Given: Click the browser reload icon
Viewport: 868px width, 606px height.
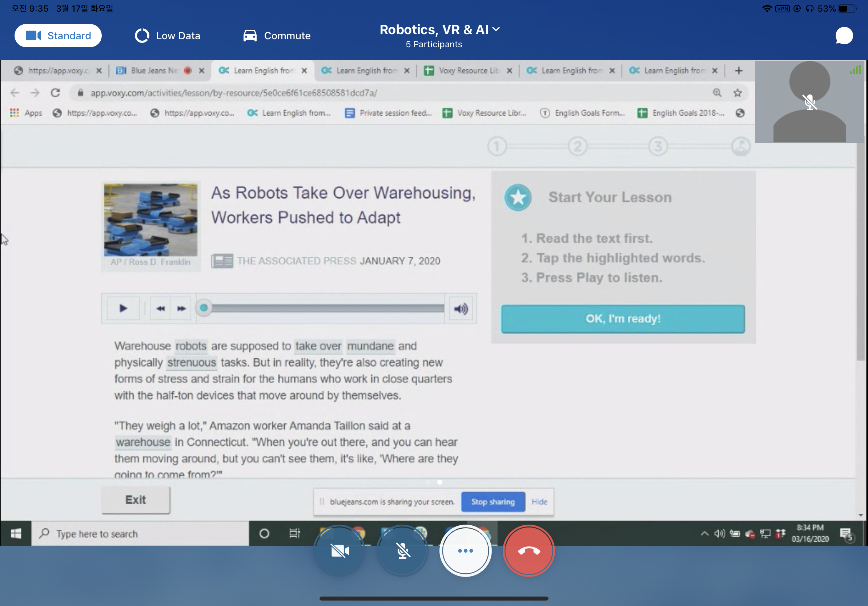Looking at the screenshot, I should pos(56,93).
